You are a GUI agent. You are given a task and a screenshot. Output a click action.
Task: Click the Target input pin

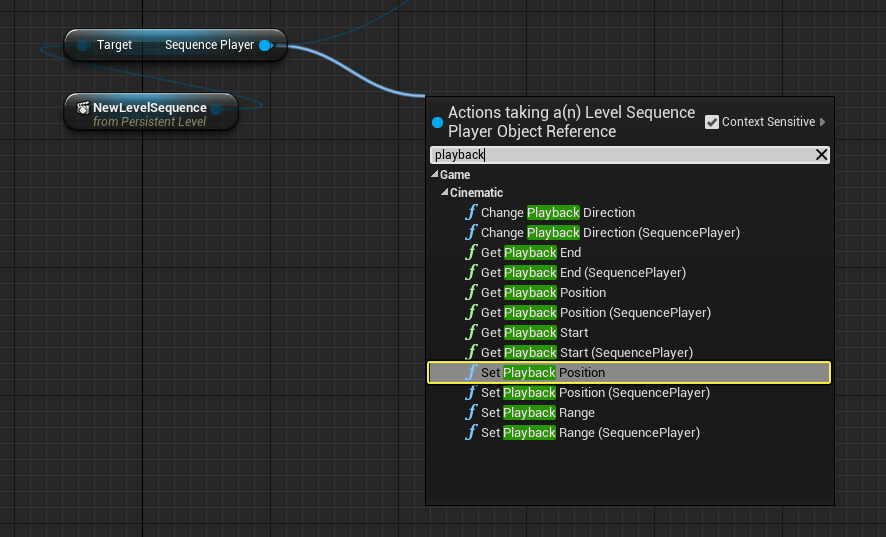coord(84,45)
